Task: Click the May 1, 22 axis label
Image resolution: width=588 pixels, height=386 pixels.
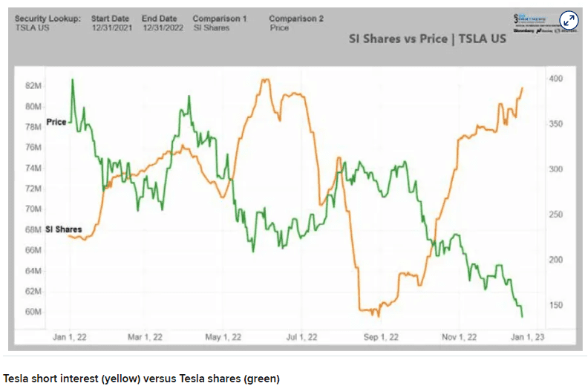Action: click(x=222, y=337)
